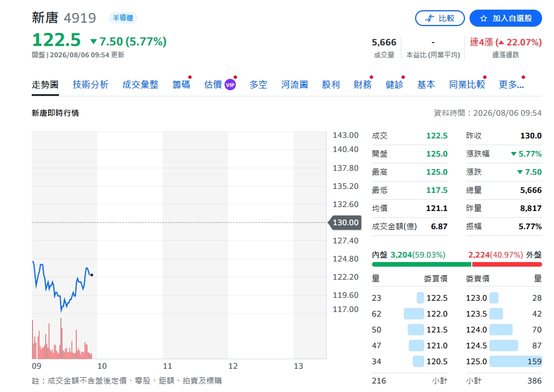Click bid price 121.5 row

click(410, 330)
